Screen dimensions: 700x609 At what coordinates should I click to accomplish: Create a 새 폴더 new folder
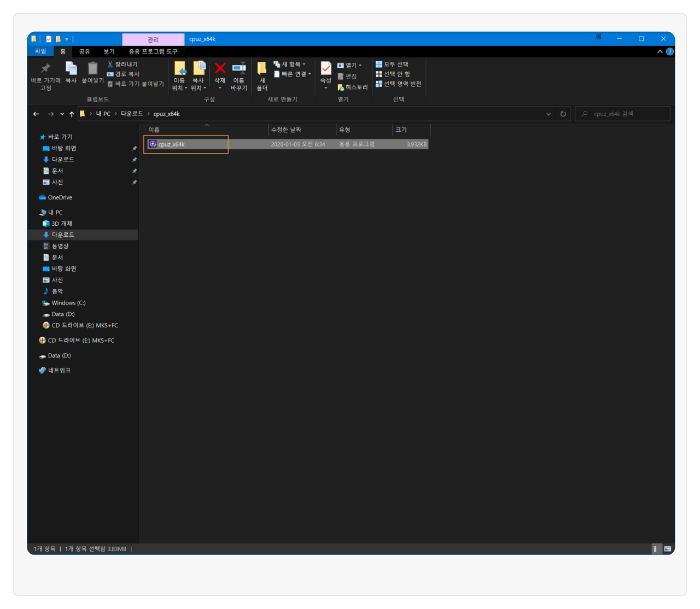(262, 76)
